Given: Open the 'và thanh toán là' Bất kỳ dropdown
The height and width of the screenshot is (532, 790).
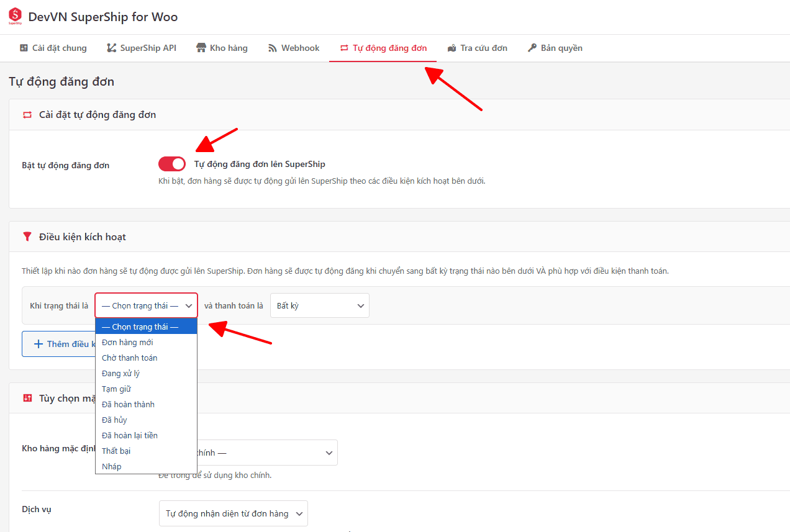Looking at the screenshot, I should [x=319, y=305].
